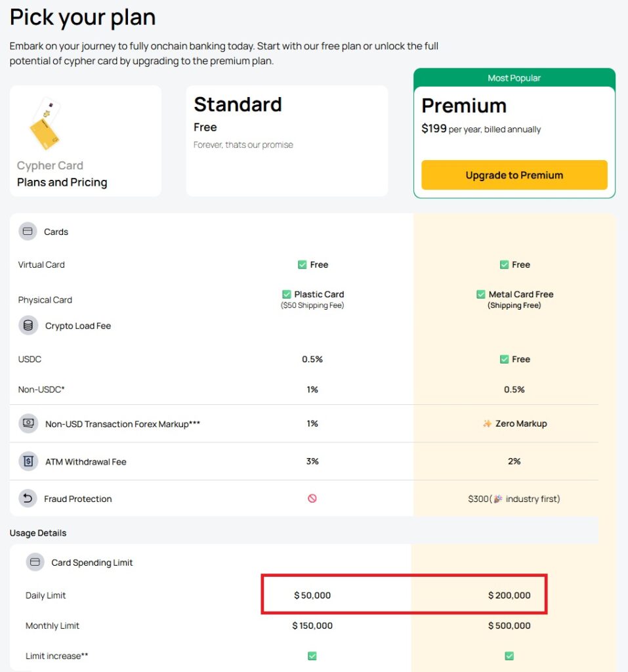Click the Fraud Protection arrow icon
Viewport: 628px width, 672px height.
coord(28,499)
